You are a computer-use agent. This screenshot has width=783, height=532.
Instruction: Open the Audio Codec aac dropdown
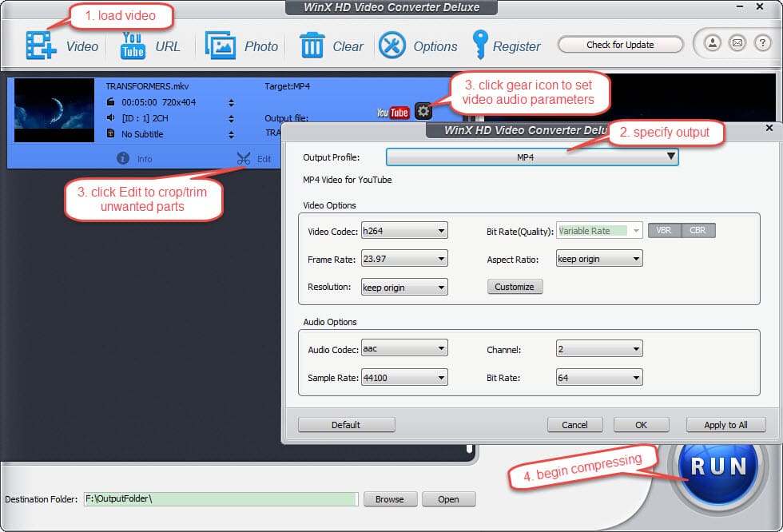click(x=404, y=348)
